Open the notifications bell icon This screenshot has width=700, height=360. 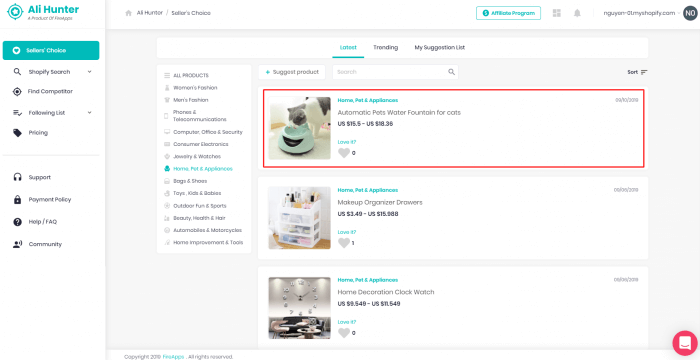pos(577,13)
